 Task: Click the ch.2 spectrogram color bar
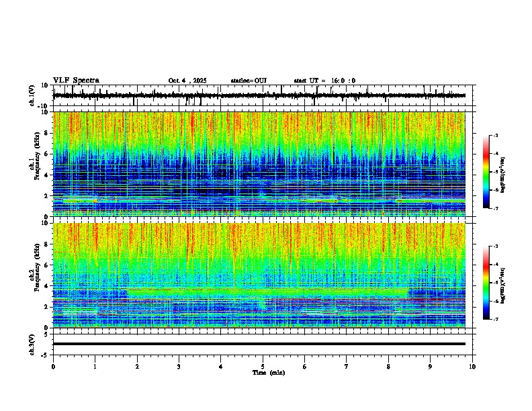click(x=486, y=283)
